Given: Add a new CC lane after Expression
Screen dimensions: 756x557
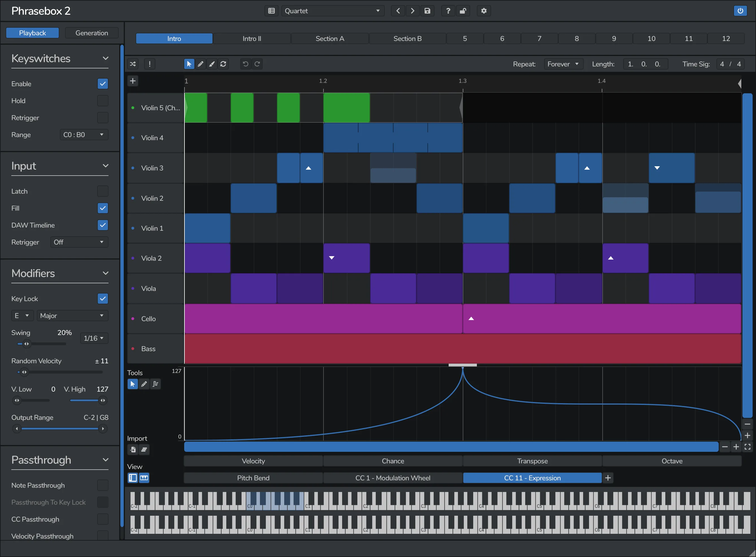Looking at the screenshot, I should 608,478.
